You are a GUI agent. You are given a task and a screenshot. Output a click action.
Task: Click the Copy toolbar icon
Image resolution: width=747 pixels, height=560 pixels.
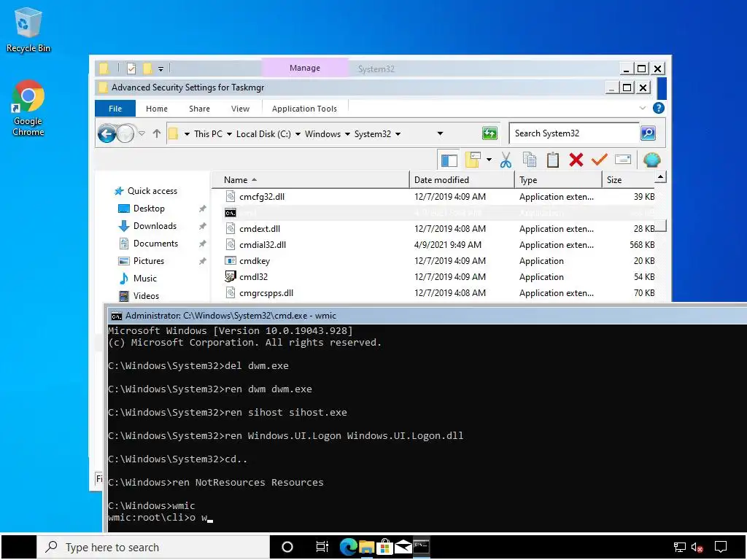[x=530, y=160]
